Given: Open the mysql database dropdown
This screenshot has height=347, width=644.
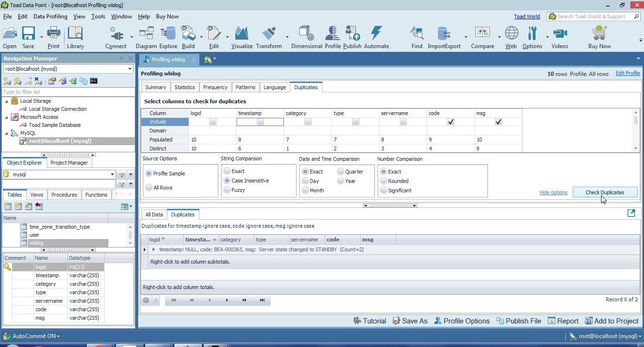Looking at the screenshot, I should click(x=112, y=174).
